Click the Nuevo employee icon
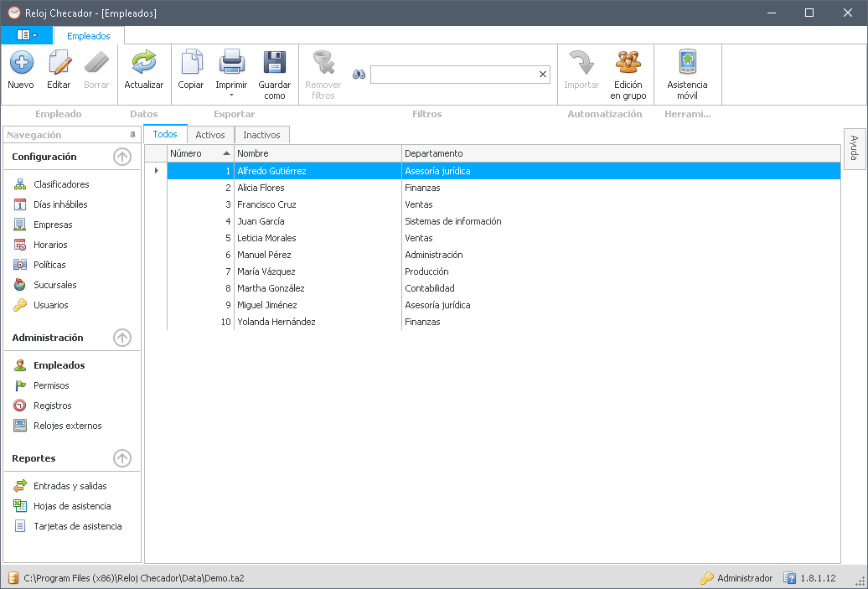 point(21,63)
